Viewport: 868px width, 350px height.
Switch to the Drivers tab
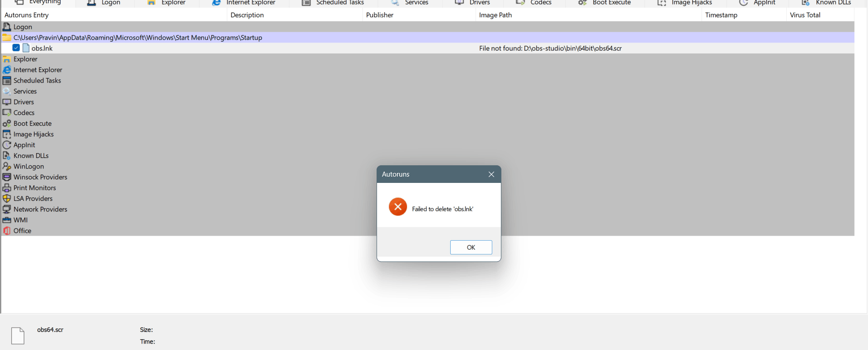click(x=472, y=3)
